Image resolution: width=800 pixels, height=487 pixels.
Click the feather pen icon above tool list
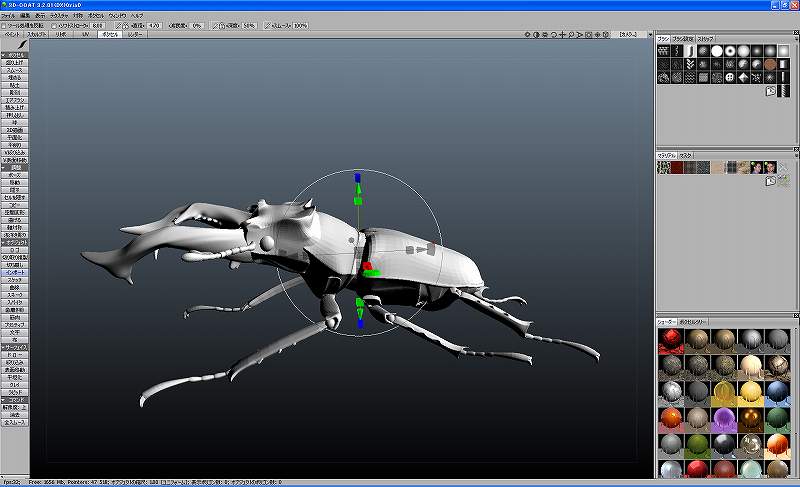coord(21,45)
